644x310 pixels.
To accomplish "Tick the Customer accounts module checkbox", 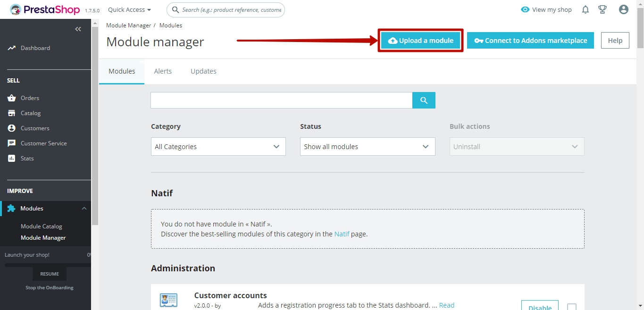I will click(571, 307).
